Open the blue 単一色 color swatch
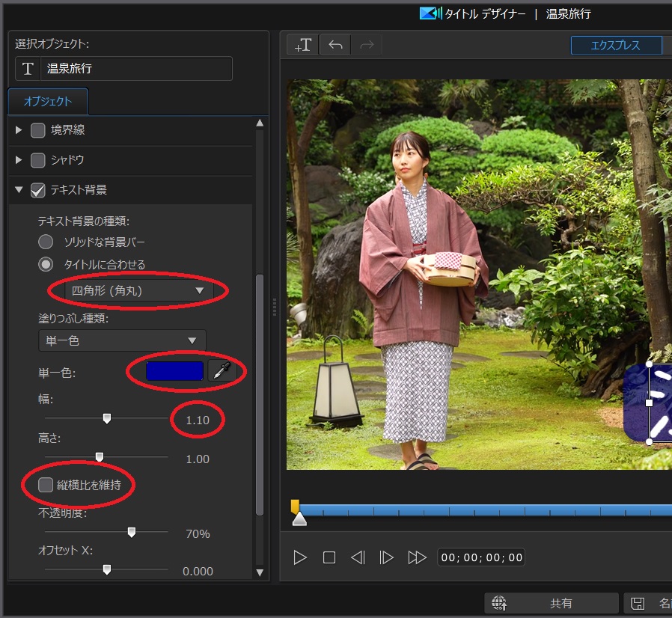This screenshot has height=618, width=672. (x=174, y=370)
